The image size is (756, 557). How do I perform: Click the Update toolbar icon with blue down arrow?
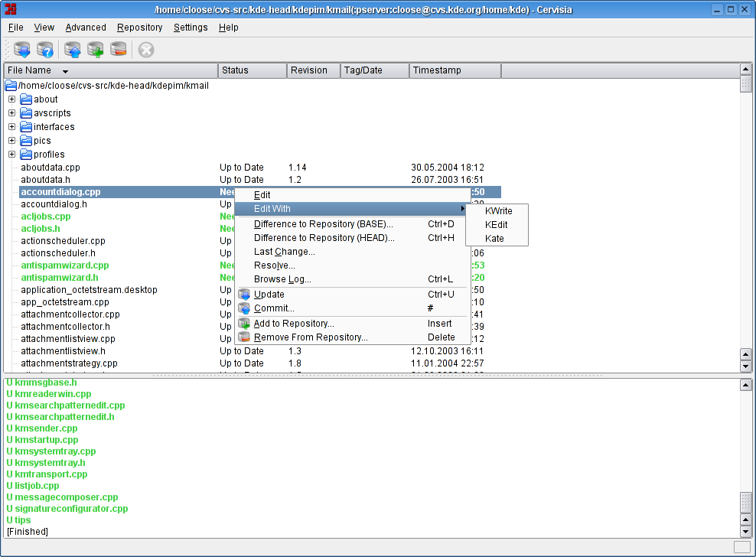click(22, 50)
